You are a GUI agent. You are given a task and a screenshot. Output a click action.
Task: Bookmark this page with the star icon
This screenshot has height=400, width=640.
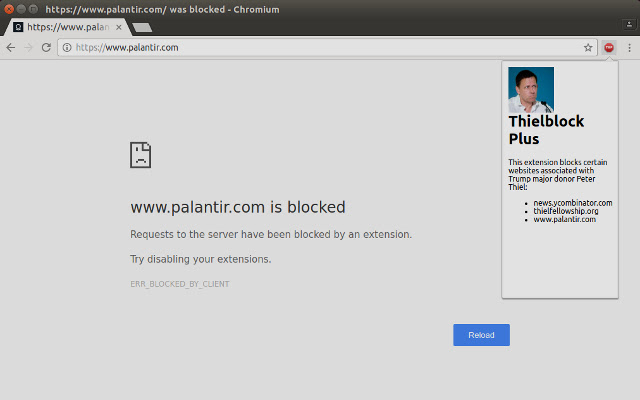pyautogui.click(x=588, y=47)
